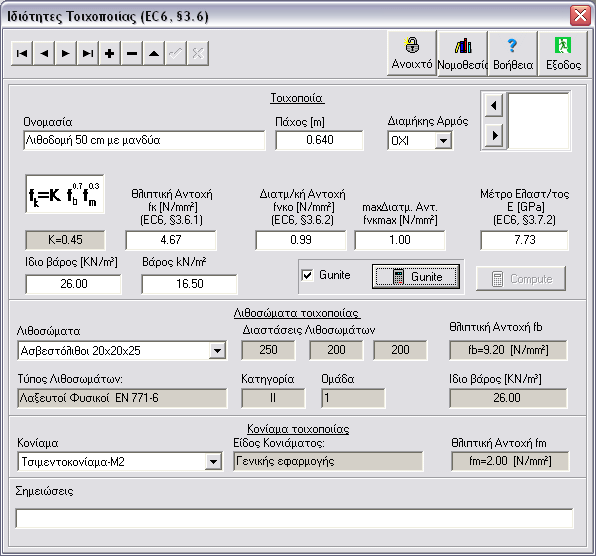This screenshot has height=556, width=596.
Task: Click the Εξοδος exit button
Action: click(563, 54)
